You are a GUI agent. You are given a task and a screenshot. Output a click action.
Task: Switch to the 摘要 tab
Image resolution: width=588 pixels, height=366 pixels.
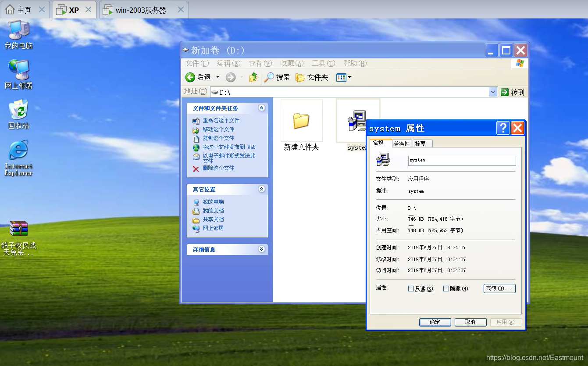click(x=422, y=144)
